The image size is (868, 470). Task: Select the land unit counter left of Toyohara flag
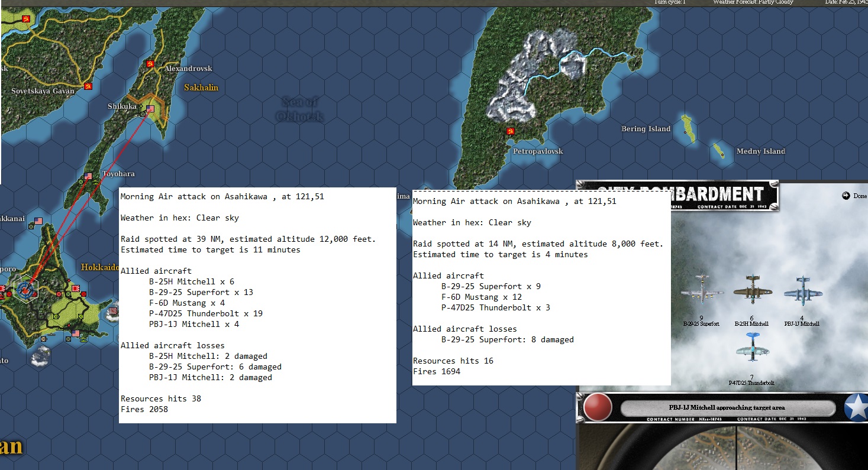[x=80, y=182]
